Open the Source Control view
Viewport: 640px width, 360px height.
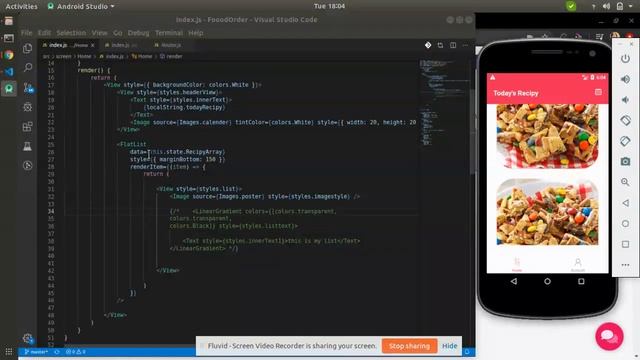pyautogui.click(x=28, y=87)
